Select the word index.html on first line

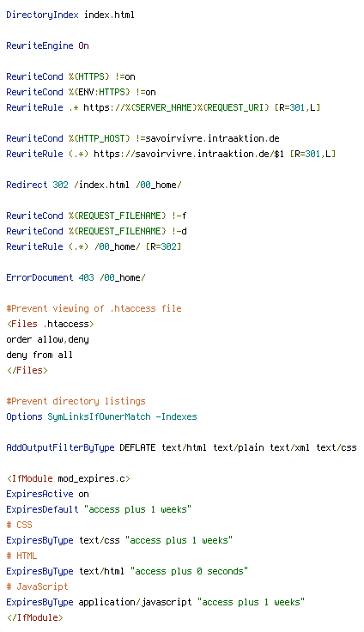pyautogui.click(x=109, y=15)
